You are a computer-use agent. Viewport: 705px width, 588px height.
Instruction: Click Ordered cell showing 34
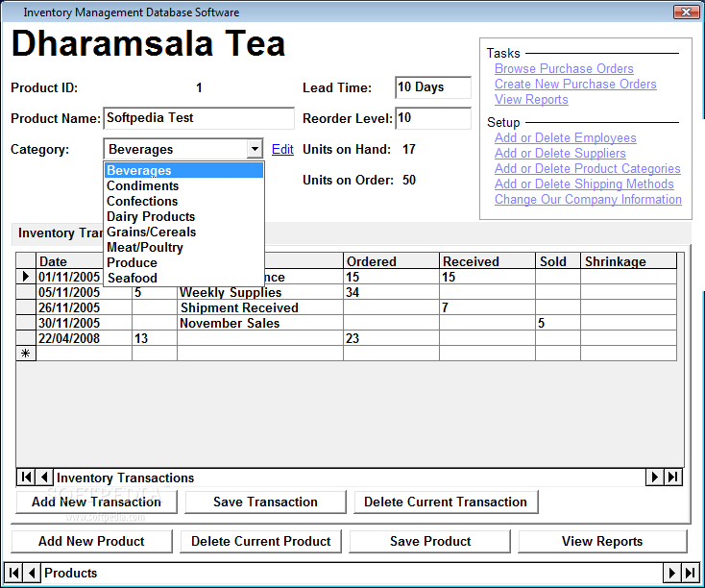[x=391, y=292]
